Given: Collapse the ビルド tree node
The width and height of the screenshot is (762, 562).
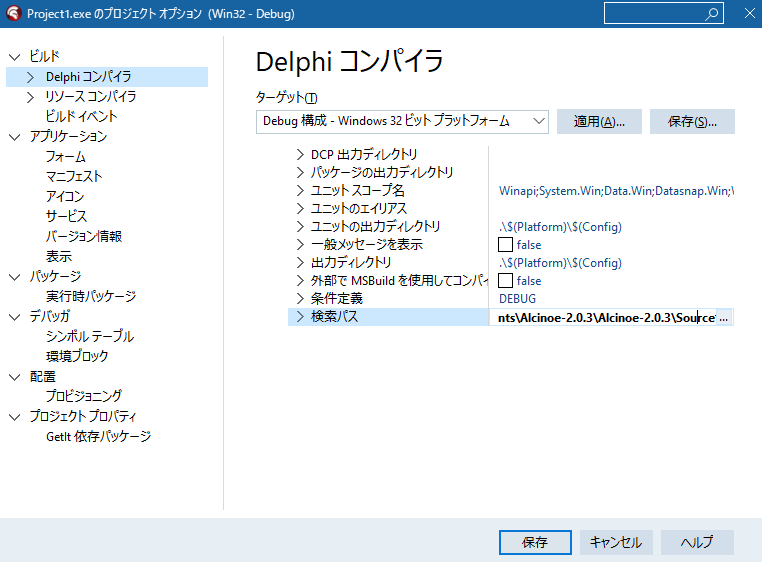Looking at the screenshot, I should (14, 57).
